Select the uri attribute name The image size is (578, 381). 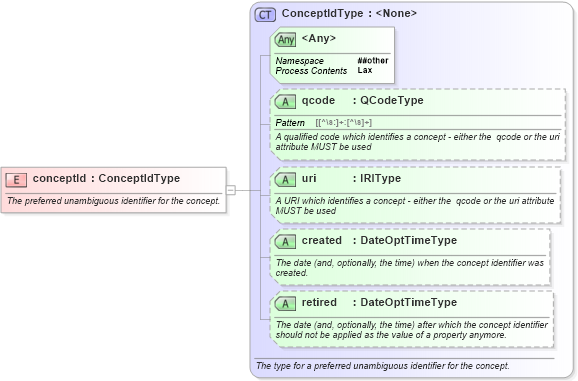click(x=309, y=179)
